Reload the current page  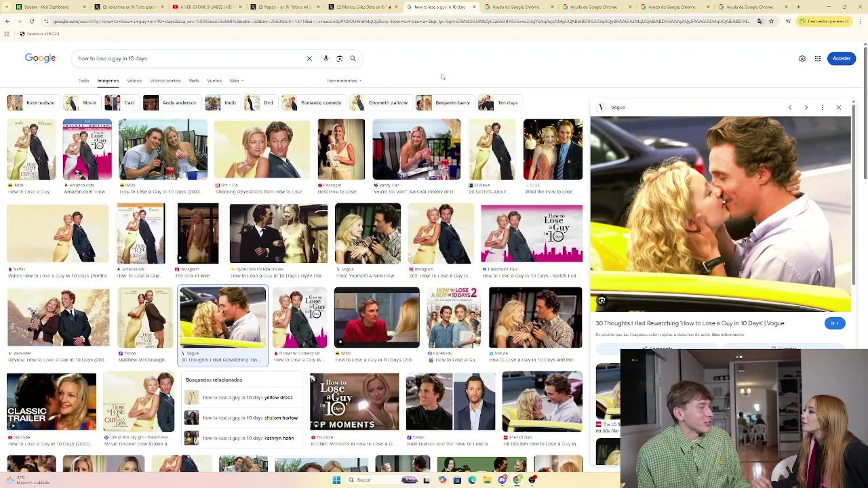point(31,21)
